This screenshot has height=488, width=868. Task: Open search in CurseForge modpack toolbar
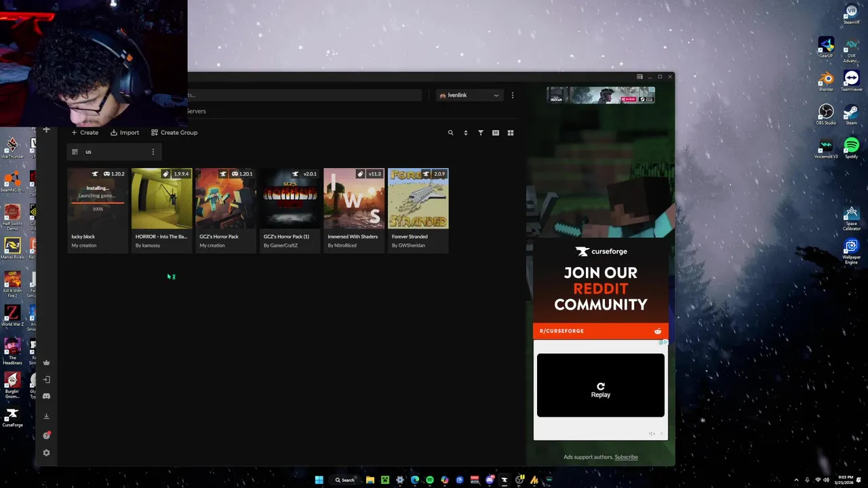click(x=450, y=133)
